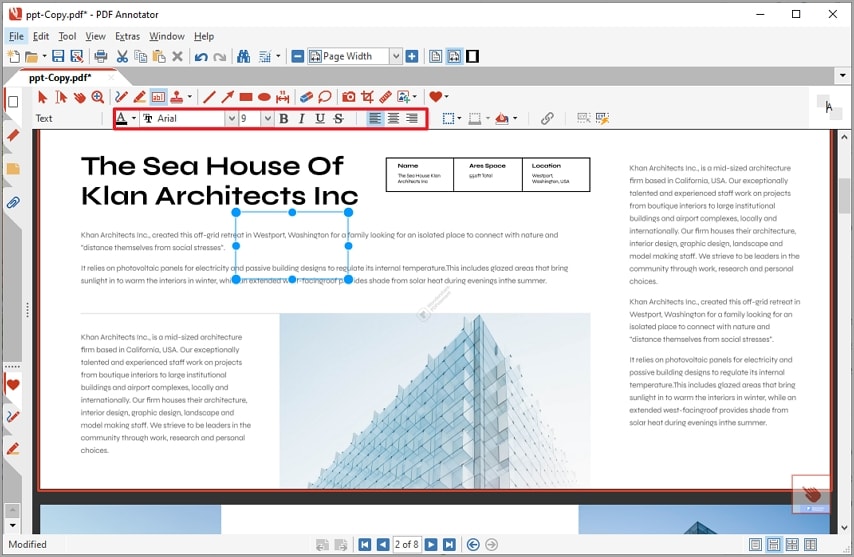Toggle fit page width view button
This screenshot has width=854, height=557.
pos(454,56)
